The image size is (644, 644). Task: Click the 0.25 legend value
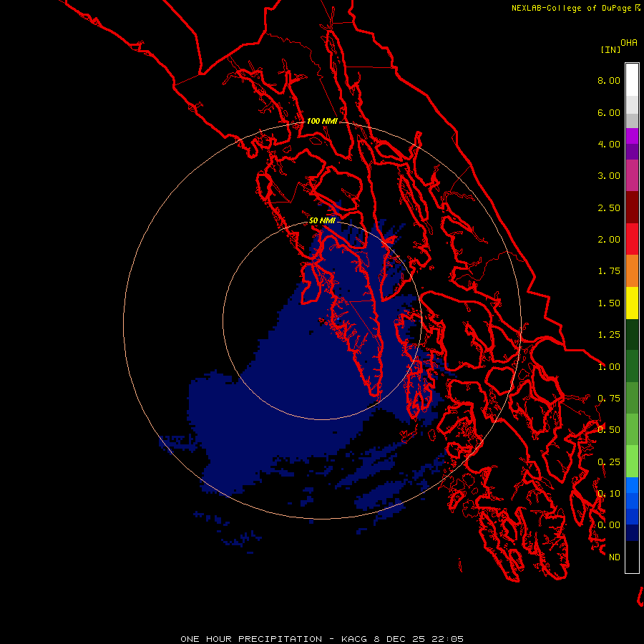(609, 462)
